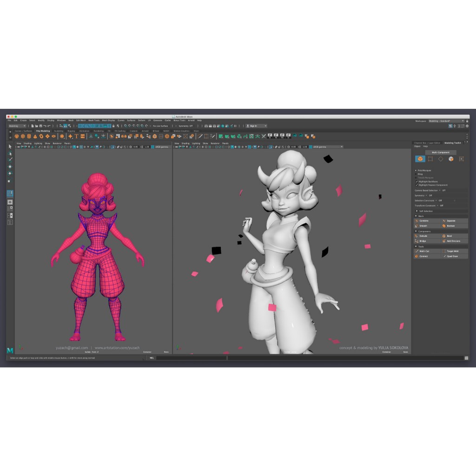Choose the Paint selection tool in toolbox

pos(10,160)
